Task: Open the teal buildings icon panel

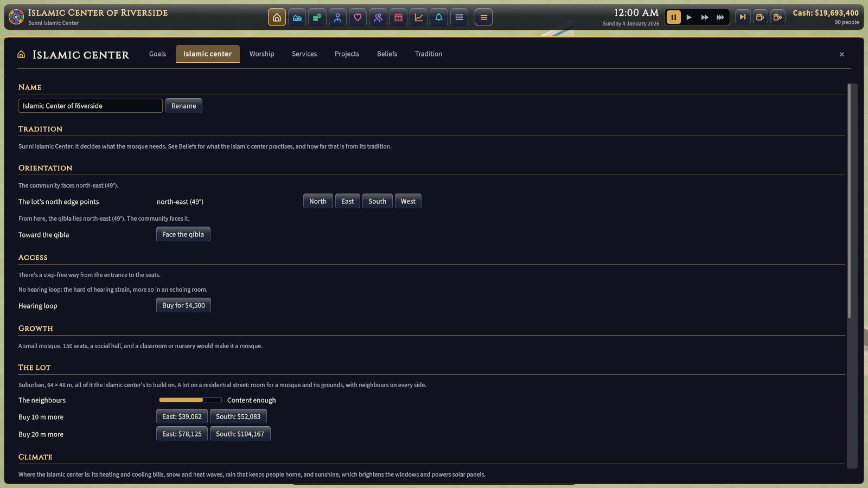Action: coord(297,17)
